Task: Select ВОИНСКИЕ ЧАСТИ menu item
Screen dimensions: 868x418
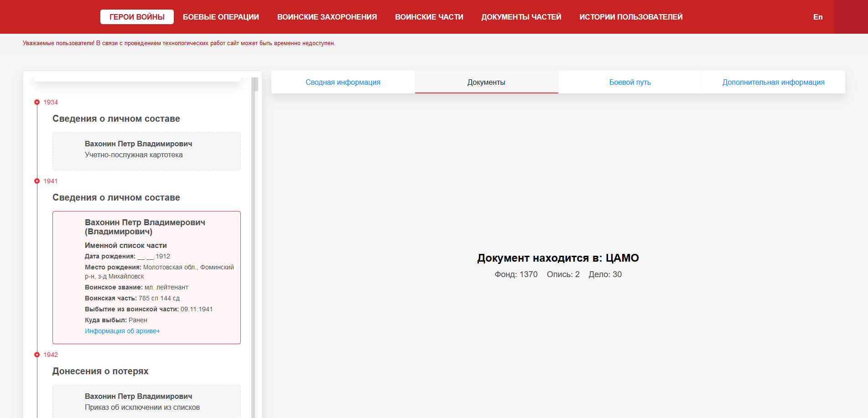Action: pos(429,17)
